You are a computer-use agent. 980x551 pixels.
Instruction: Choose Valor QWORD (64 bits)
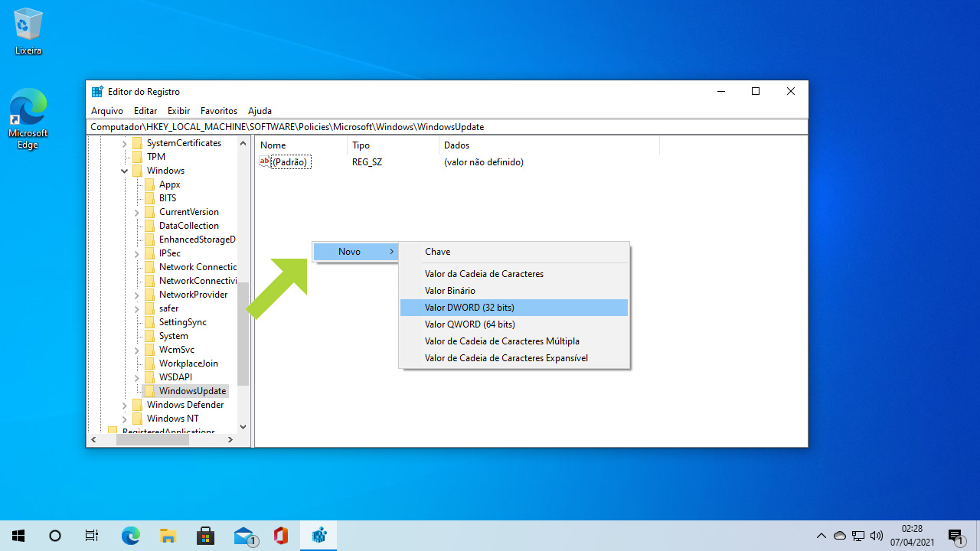click(514, 324)
